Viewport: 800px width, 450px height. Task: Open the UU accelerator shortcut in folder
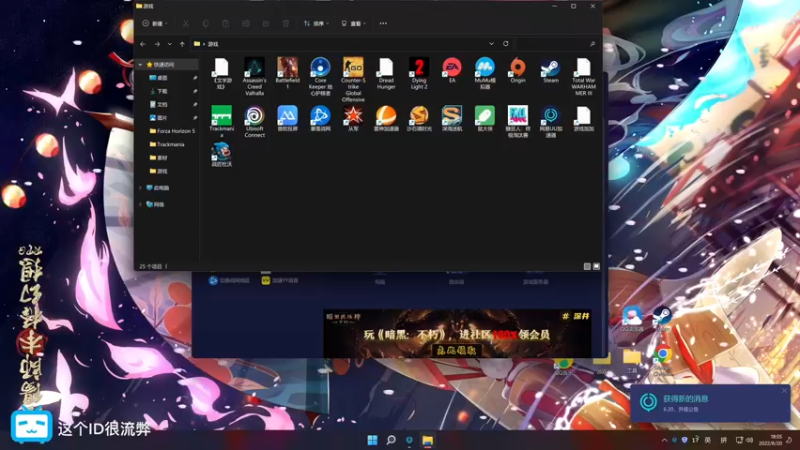pyautogui.click(x=551, y=121)
